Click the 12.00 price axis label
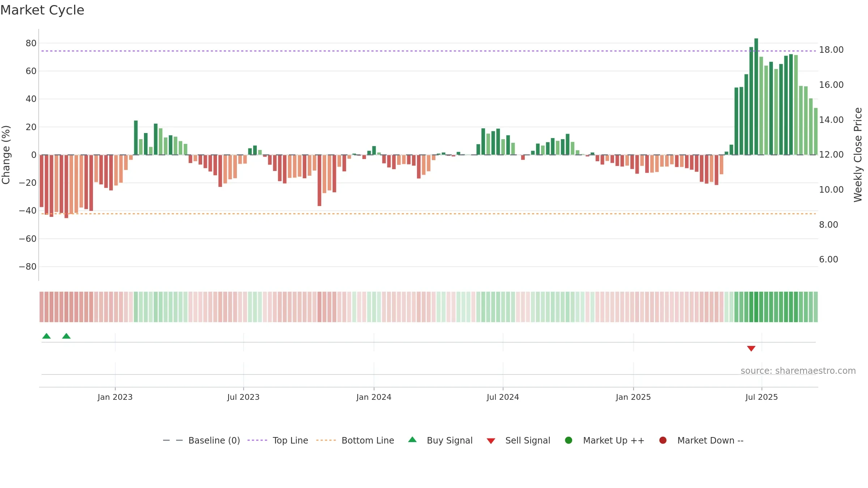 click(x=831, y=154)
